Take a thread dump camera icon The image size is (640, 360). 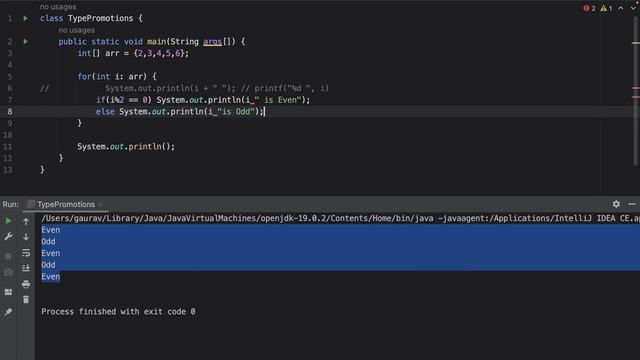pyautogui.click(x=8, y=272)
